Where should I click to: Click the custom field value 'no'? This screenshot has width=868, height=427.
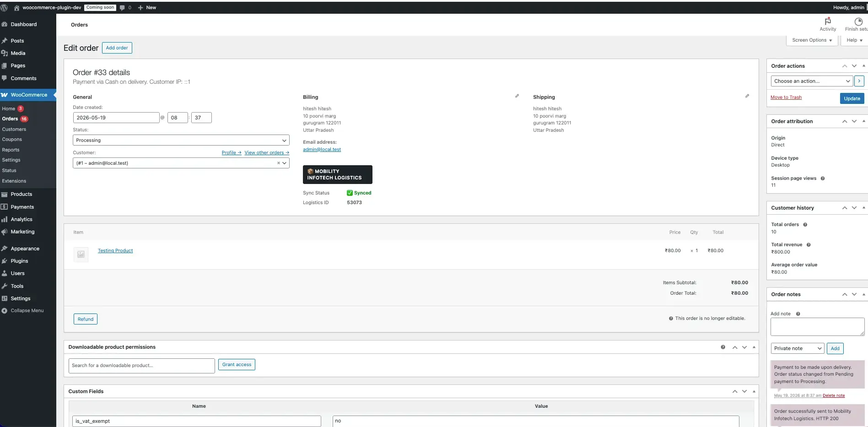coord(536,421)
